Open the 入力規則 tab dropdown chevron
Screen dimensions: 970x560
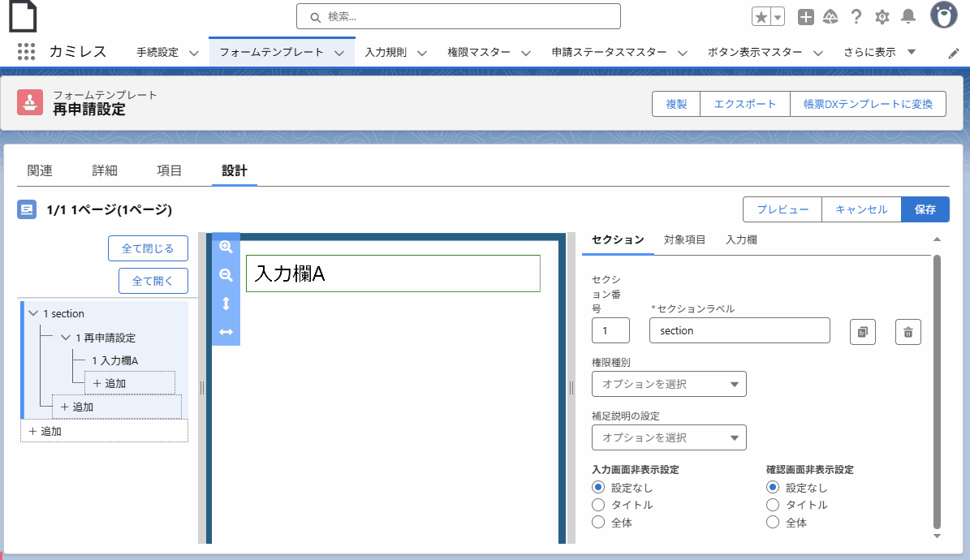point(422,54)
